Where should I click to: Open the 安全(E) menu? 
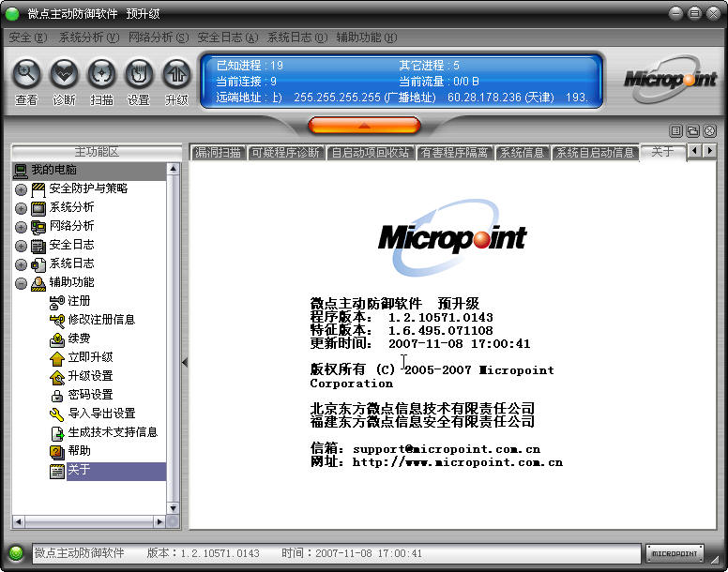(28, 38)
